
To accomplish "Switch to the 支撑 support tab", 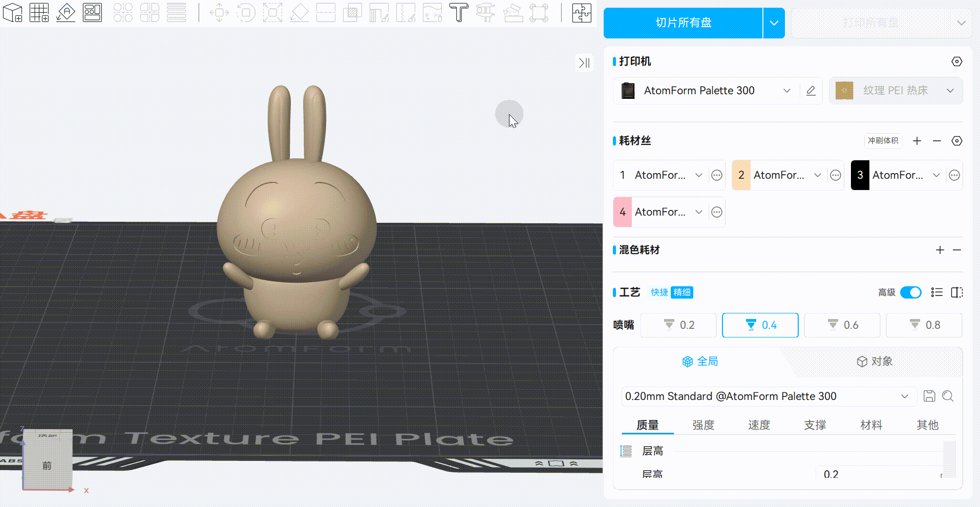I will tap(815, 425).
